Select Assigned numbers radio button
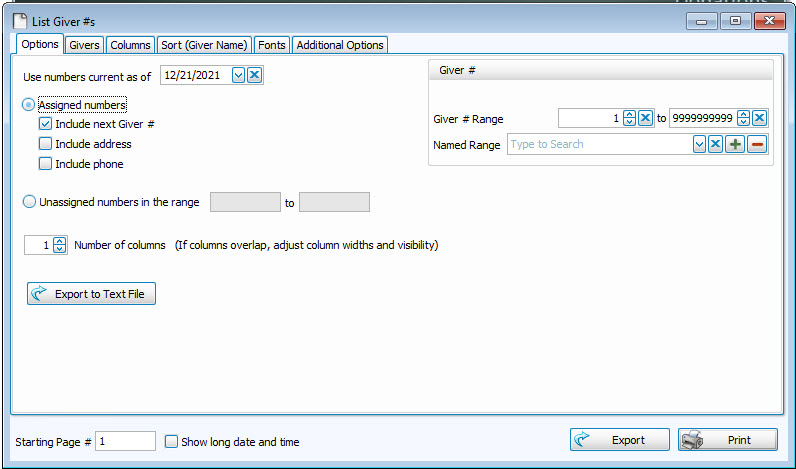The width and height of the screenshot is (796, 469). pos(28,105)
